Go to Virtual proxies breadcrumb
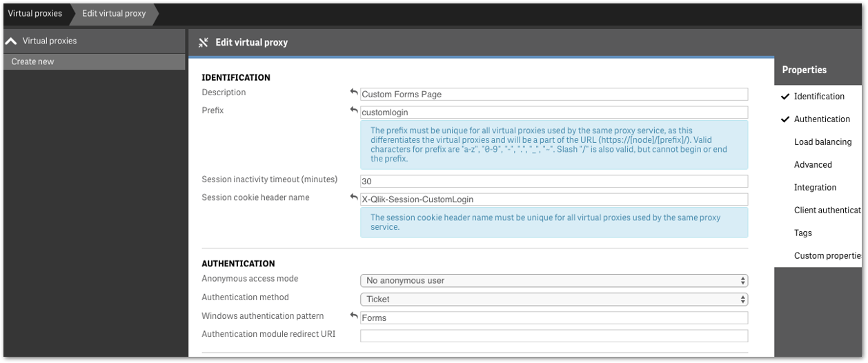868x363 pixels. tap(34, 13)
